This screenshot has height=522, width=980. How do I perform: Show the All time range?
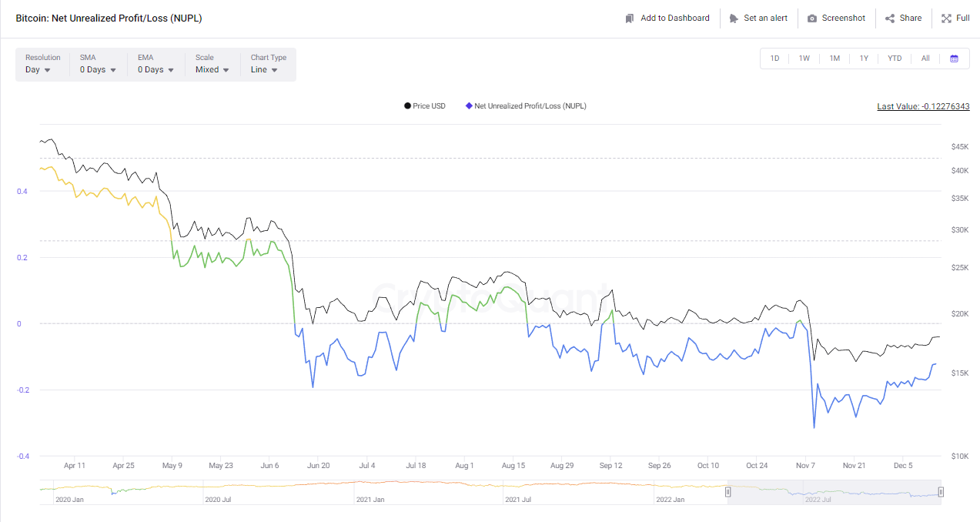coord(925,59)
